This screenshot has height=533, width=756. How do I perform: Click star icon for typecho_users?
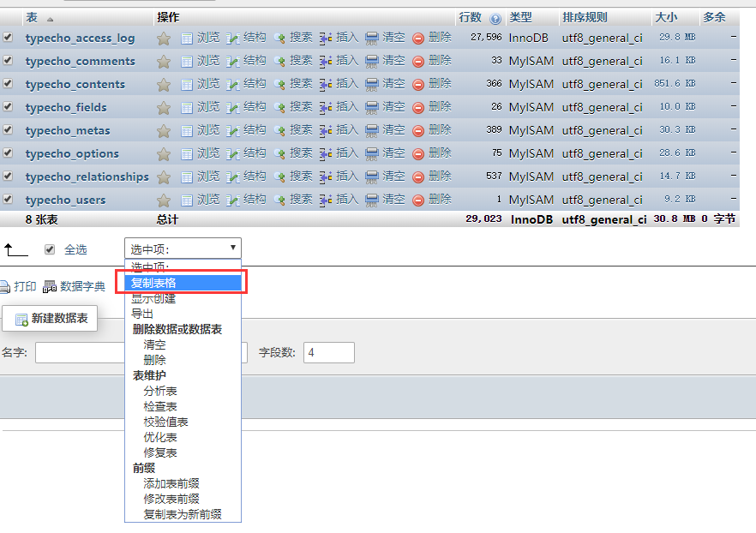(x=164, y=201)
